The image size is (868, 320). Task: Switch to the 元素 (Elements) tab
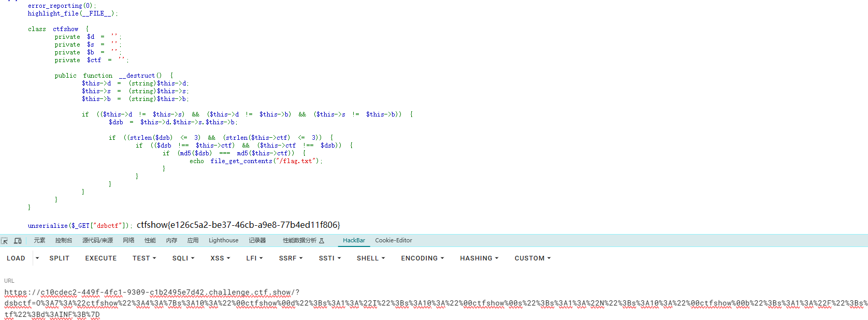(x=39, y=240)
